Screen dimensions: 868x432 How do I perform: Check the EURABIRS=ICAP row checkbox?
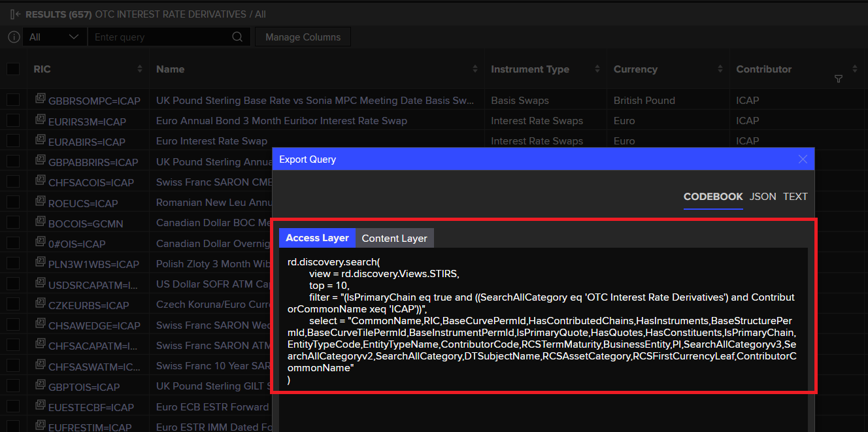[x=13, y=141]
